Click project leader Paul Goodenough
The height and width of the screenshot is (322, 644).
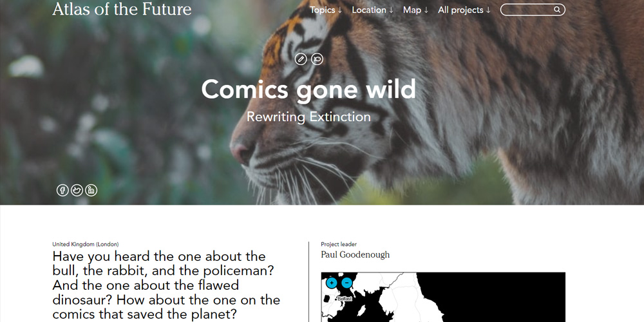coord(355,254)
